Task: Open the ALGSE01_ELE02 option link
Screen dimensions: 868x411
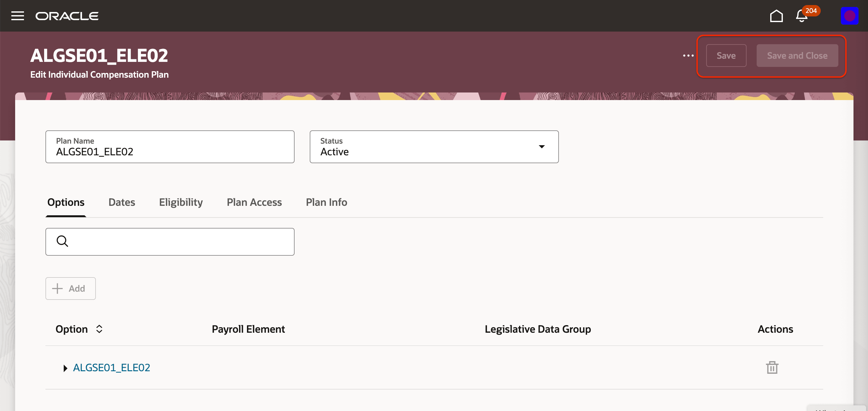Action: [112, 368]
